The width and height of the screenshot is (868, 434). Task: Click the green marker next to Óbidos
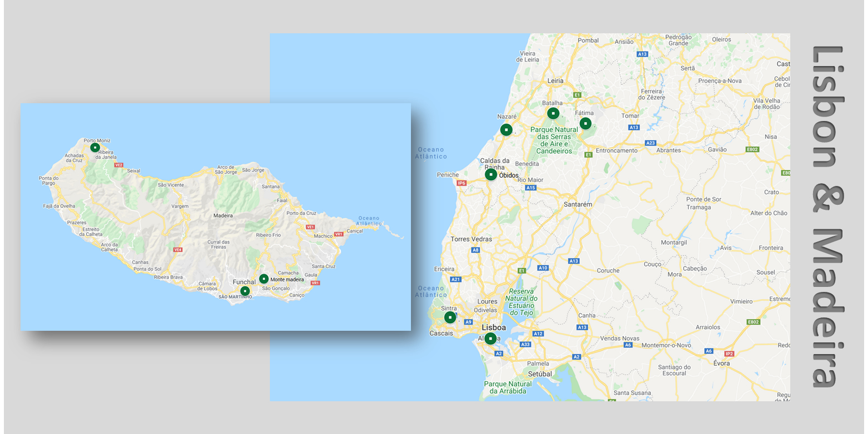click(x=491, y=174)
